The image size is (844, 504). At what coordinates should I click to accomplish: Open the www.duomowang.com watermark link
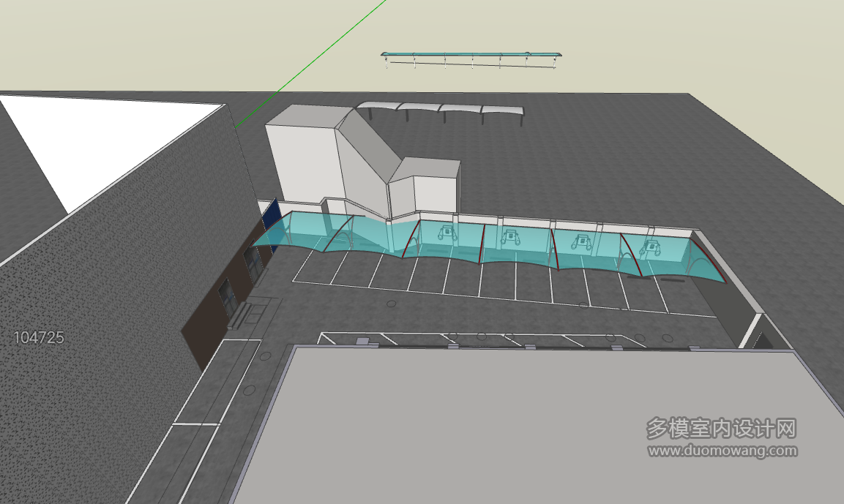722,450
